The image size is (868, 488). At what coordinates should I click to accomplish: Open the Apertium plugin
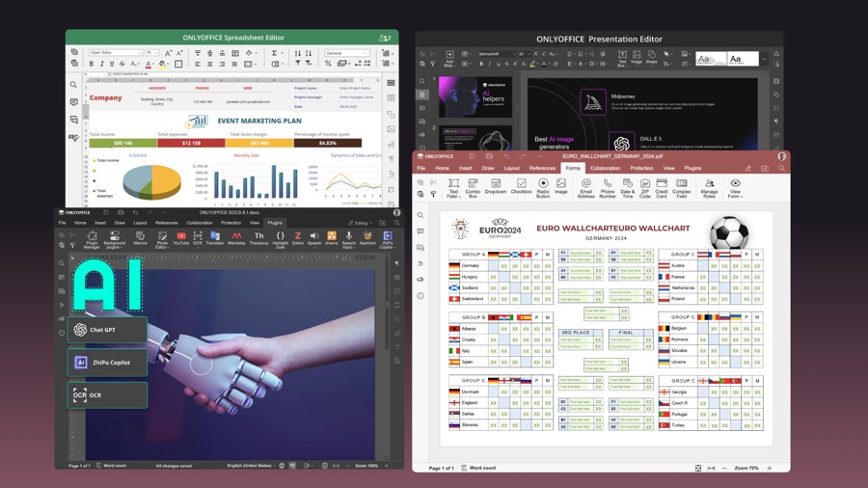[x=367, y=238]
